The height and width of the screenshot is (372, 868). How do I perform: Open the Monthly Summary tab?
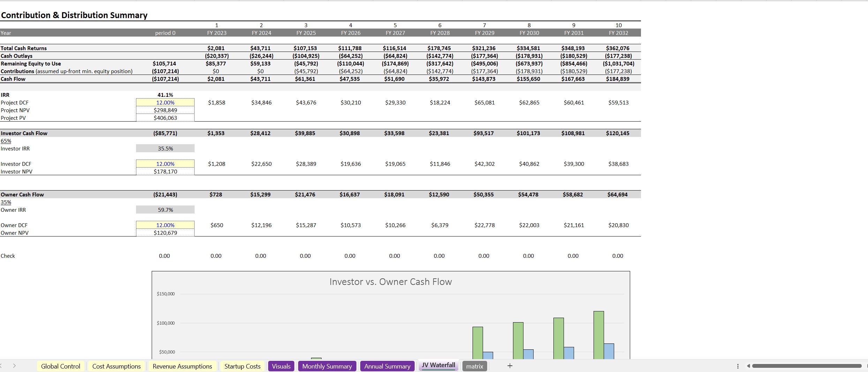click(327, 366)
